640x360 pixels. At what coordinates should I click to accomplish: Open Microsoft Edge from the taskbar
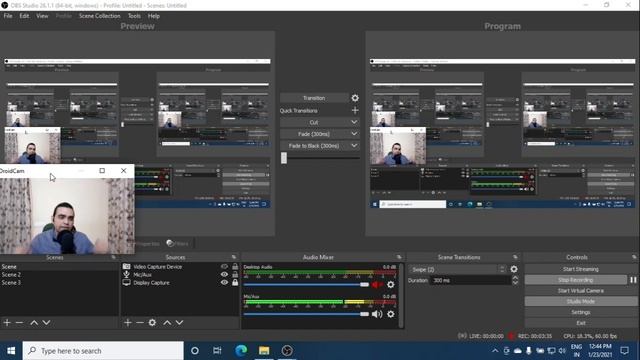point(241,351)
